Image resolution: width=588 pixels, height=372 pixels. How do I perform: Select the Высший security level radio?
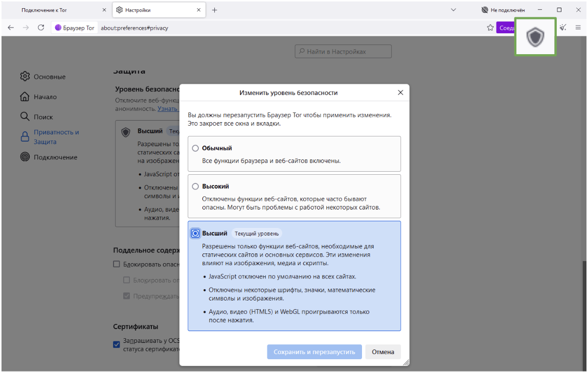coord(195,234)
